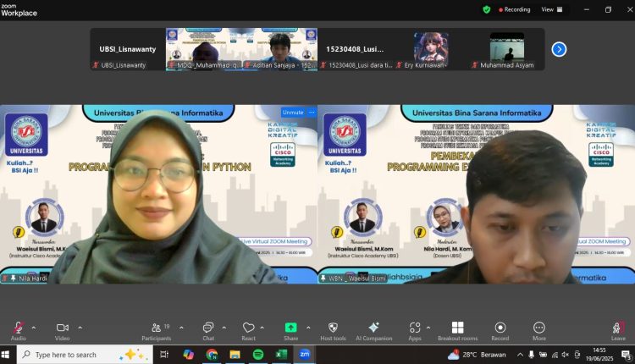The height and width of the screenshot is (364, 635).
Task: Click the system tray microphone icon
Action: coord(532,355)
